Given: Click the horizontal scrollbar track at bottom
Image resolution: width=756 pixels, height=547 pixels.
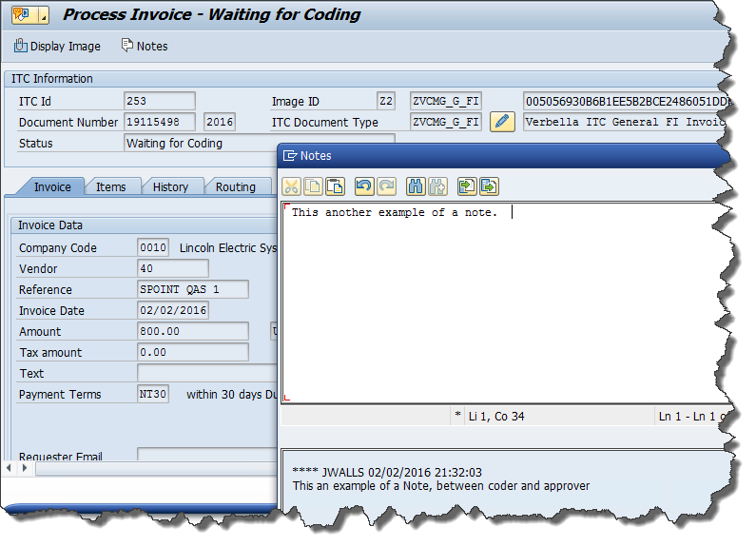Looking at the screenshot, I should [x=156, y=468].
